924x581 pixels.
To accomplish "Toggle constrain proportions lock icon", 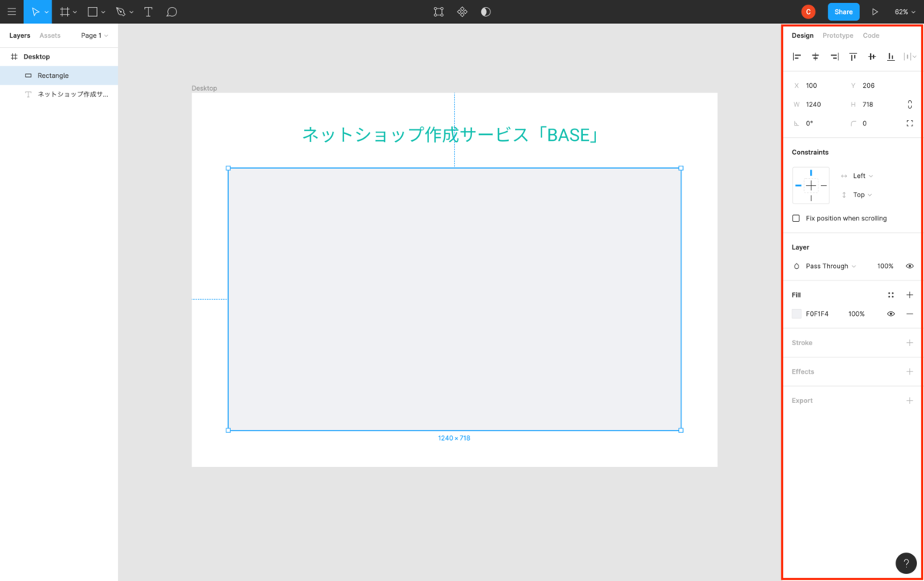I will pyautogui.click(x=909, y=104).
